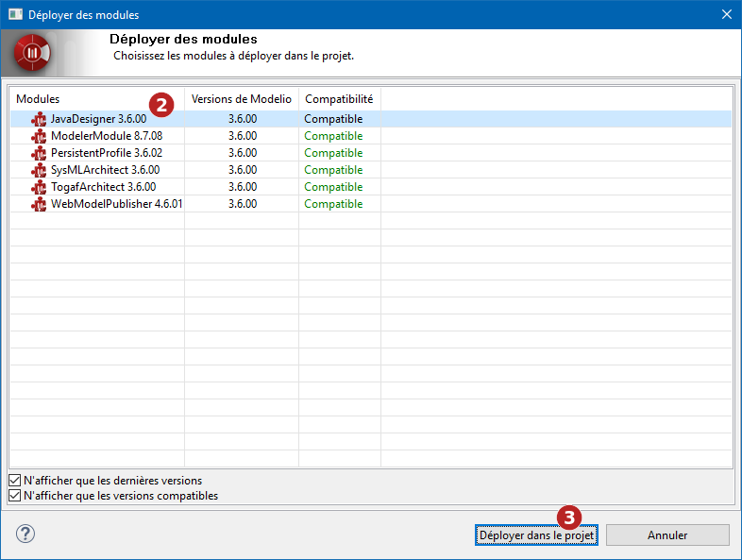Click Compatible status in the PersistentProfile row
The image size is (742, 560).
[333, 153]
